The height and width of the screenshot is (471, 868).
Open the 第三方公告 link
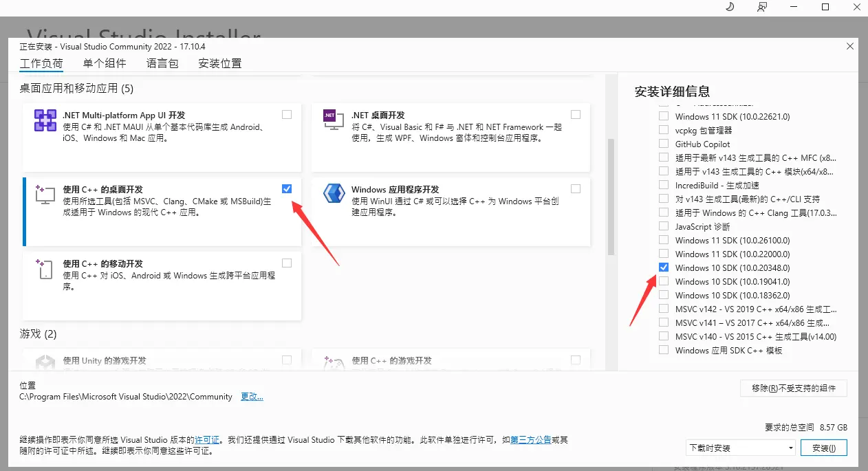[531, 439]
